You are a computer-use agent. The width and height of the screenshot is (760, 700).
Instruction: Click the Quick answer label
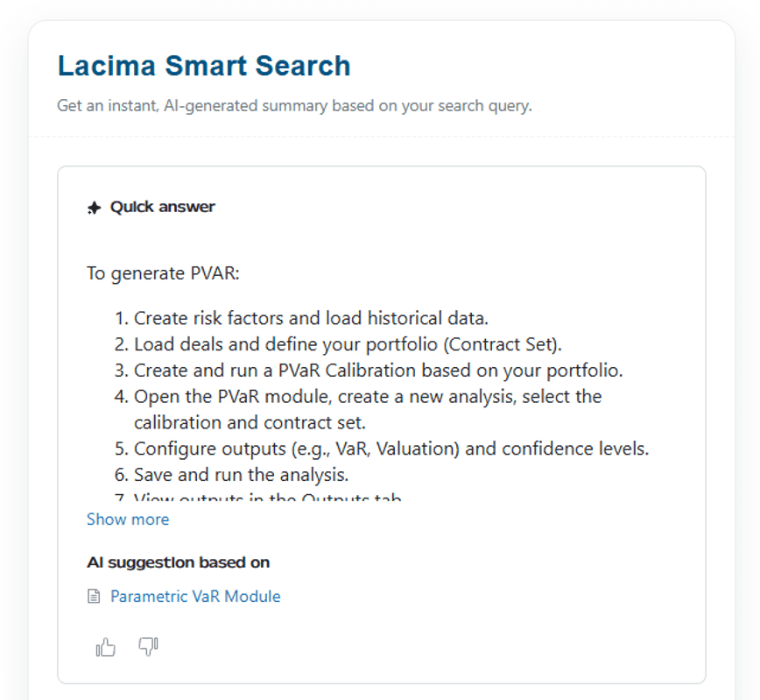162,207
